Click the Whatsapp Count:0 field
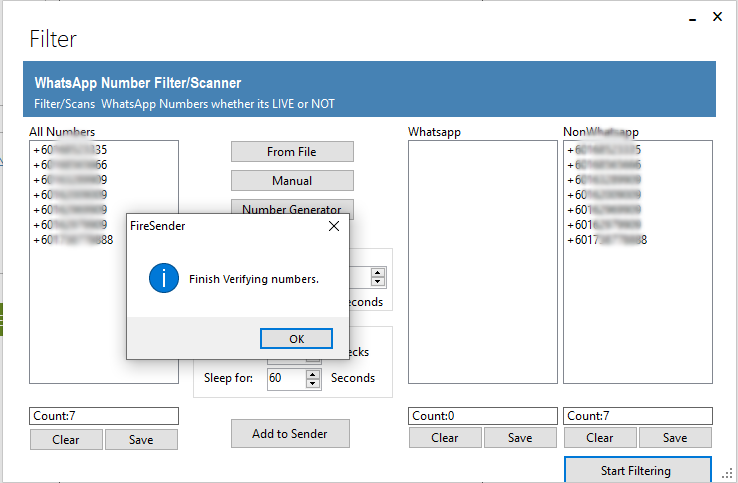The height and width of the screenshot is (483, 738). click(x=483, y=416)
